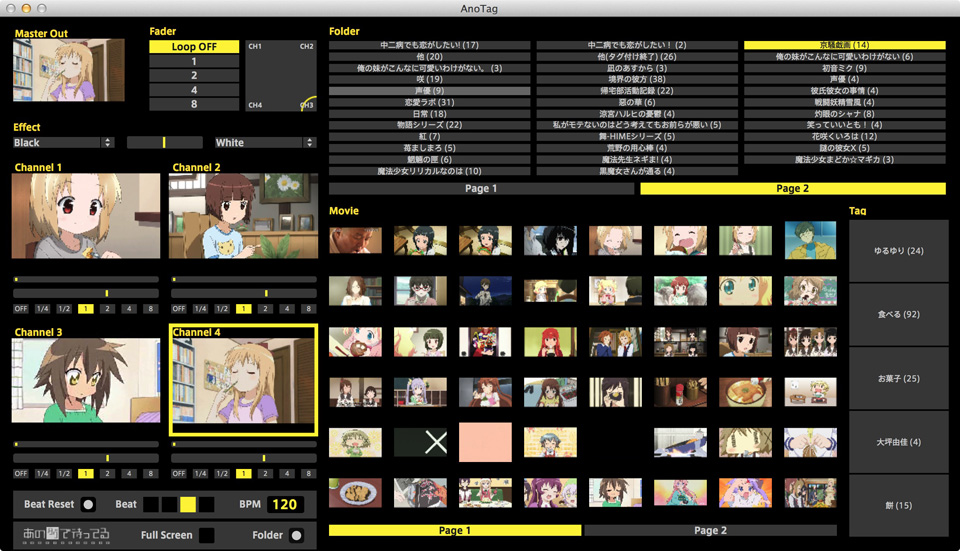Click the CH4 corner in fader pad

tap(255, 104)
